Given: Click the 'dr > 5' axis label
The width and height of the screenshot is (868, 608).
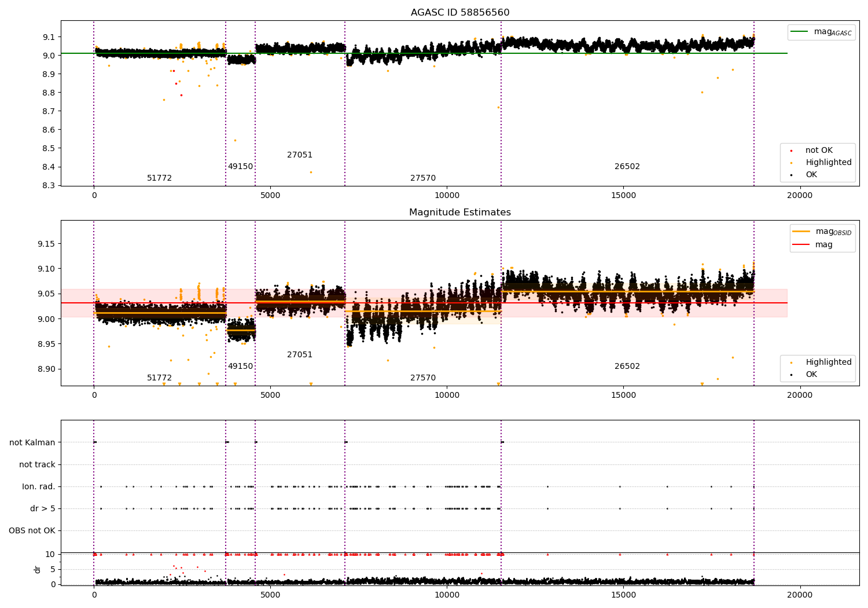Looking at the screenshot, I should (43, 508).
